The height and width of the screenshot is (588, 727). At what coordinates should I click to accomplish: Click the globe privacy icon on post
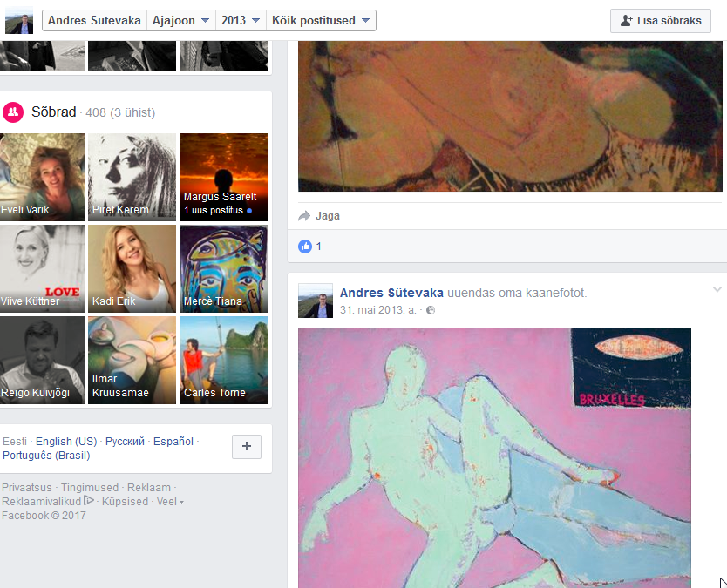coord(431,310)
